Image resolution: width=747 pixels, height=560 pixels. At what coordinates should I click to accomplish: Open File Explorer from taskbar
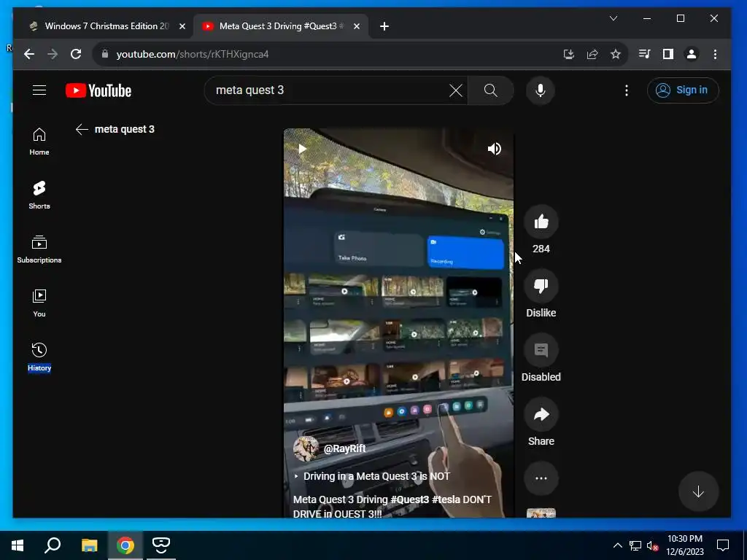pyautogui.click(x=89, y=545)
